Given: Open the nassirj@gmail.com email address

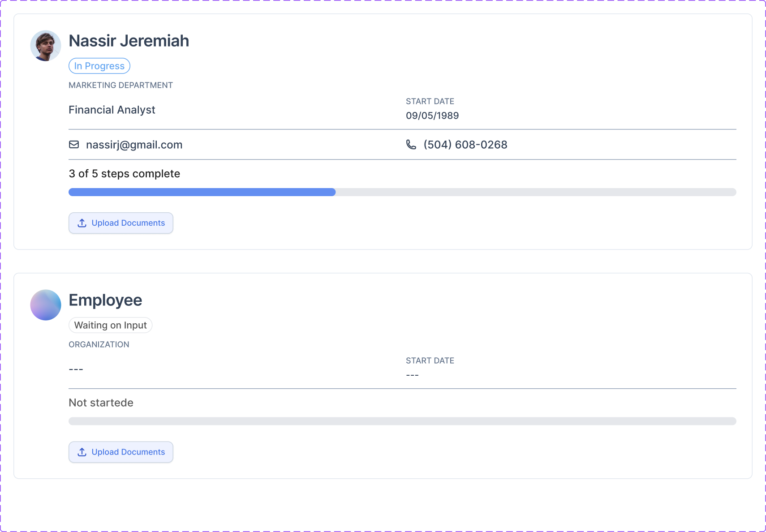Looking at the screenshot, I should (134, 145).
